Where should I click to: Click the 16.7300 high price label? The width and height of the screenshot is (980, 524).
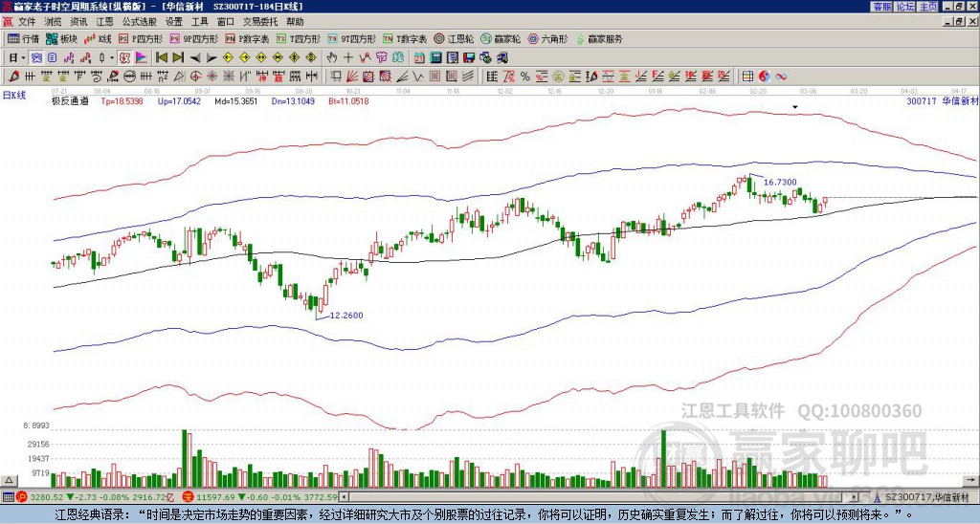point(780,183)
